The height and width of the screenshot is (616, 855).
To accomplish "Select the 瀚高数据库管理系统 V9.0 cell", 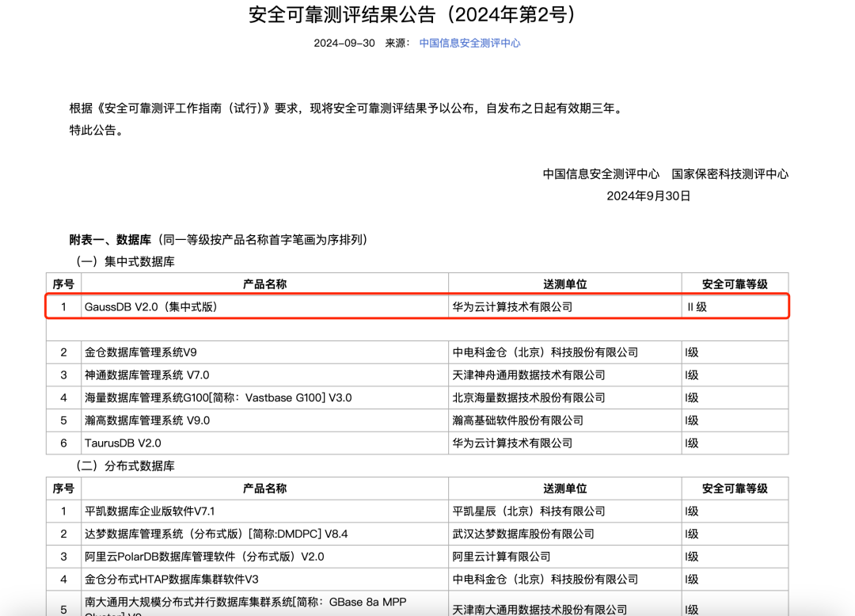I will (265, 421).
